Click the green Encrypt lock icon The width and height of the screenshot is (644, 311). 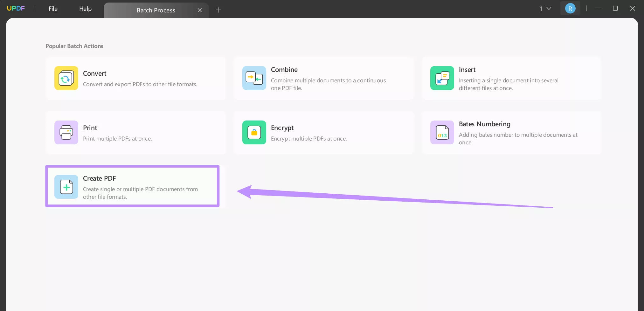(x=254, y=133)
